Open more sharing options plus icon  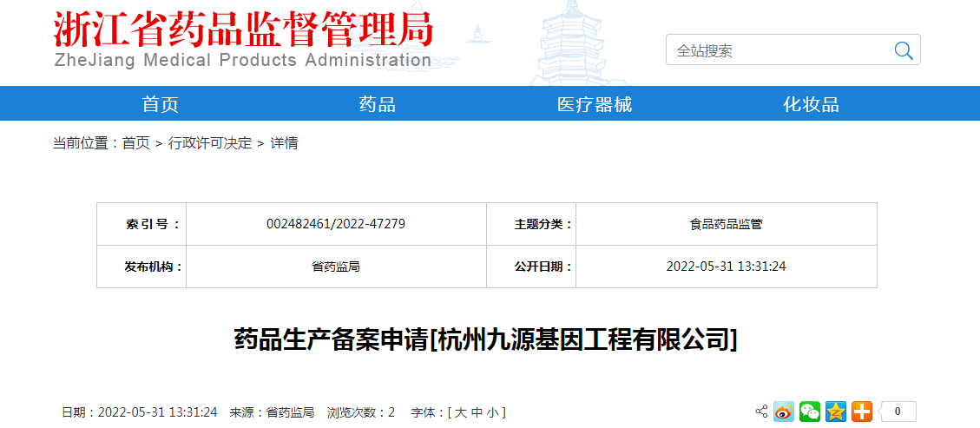pos(862,412)
